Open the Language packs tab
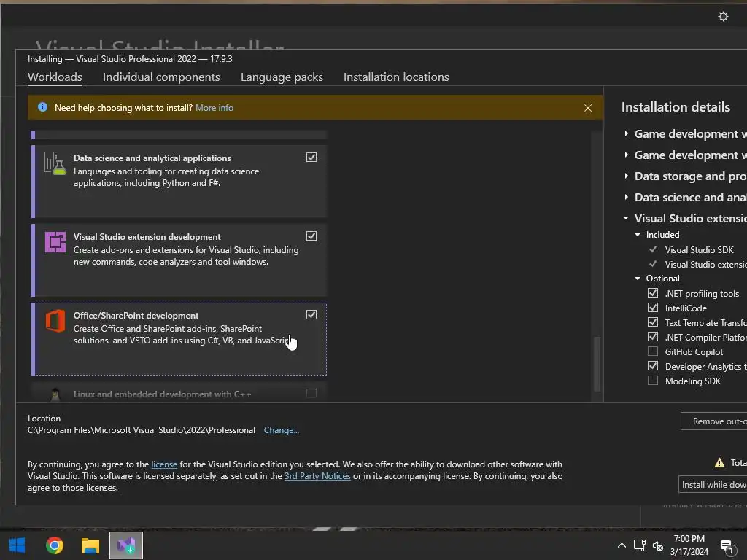 point(282,77)
